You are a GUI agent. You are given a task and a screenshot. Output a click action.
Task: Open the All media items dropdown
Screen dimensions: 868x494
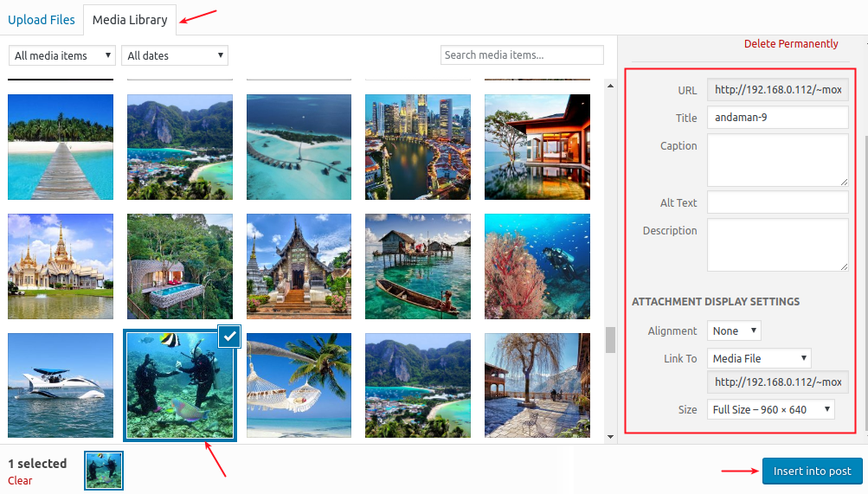(62, 55)
